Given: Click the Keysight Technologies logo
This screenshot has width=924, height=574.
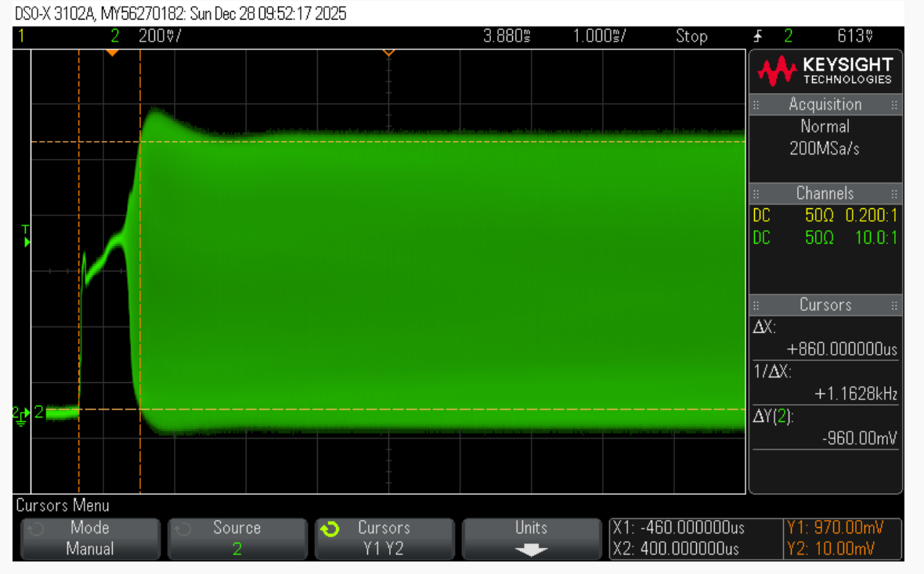Looking at the screenshot, I should (825, 70).
